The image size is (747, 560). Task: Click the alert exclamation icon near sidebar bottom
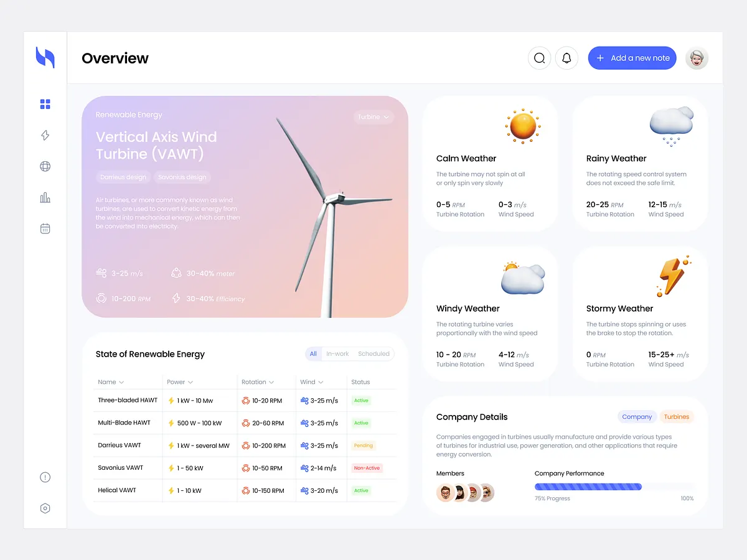45,477
